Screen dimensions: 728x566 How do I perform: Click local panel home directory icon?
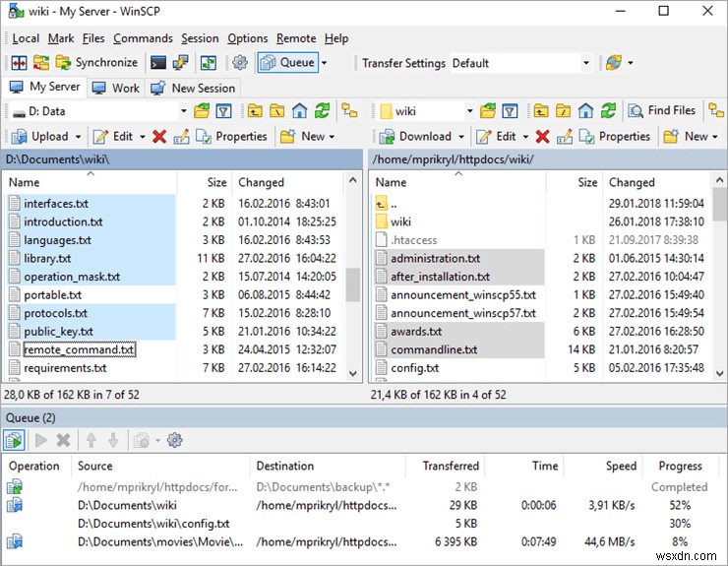299,111
